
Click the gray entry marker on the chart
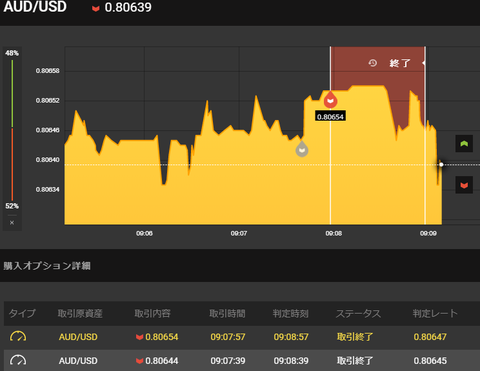coord(302,149)
